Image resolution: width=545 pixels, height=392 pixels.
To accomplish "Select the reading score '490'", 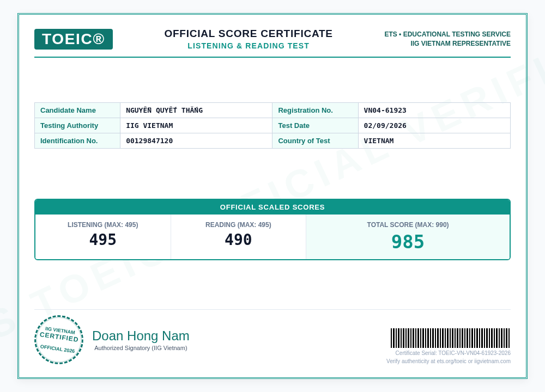I will 239,240.
